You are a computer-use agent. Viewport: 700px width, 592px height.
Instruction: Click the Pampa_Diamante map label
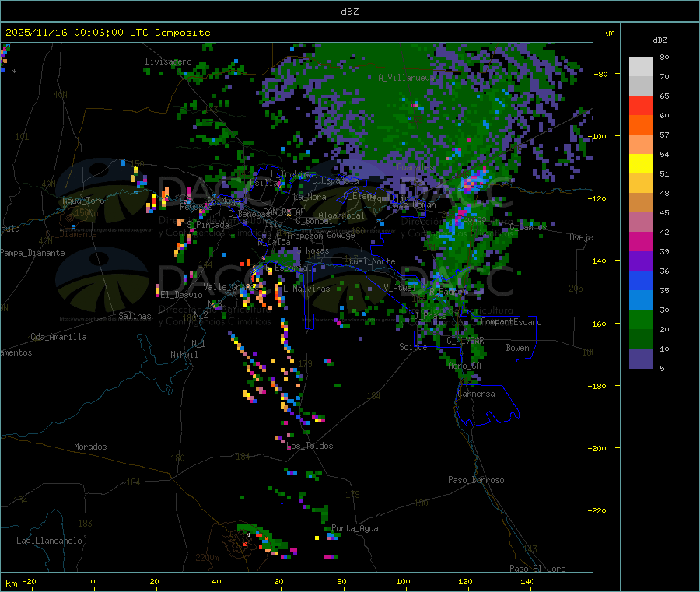click(x=33, y=253)
